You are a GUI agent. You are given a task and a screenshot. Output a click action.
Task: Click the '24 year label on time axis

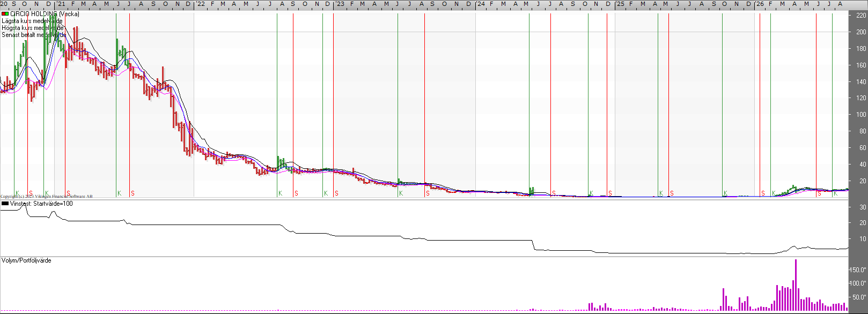[480, 4]
